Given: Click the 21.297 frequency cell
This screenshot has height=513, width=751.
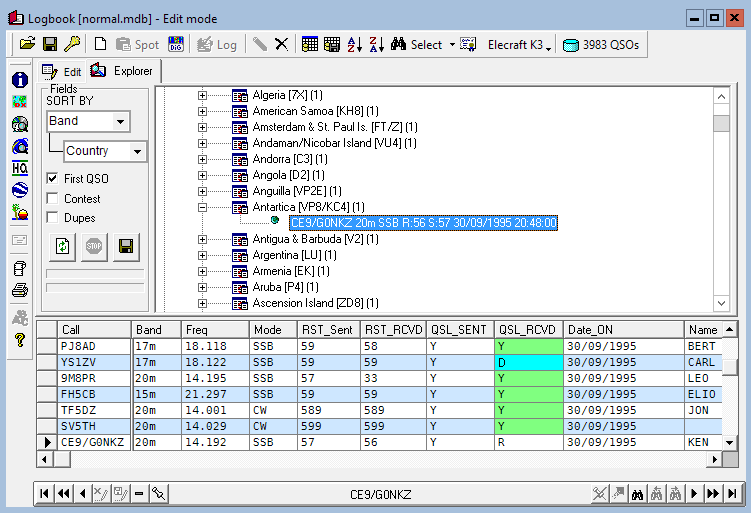Looking at the screenshot, I should click(215, 394).
